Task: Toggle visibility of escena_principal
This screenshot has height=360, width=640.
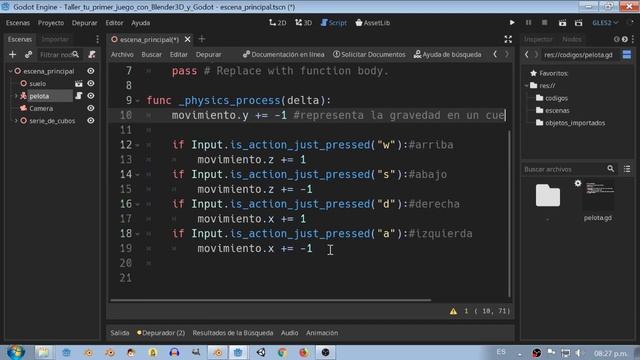Action: coord(91,71)
